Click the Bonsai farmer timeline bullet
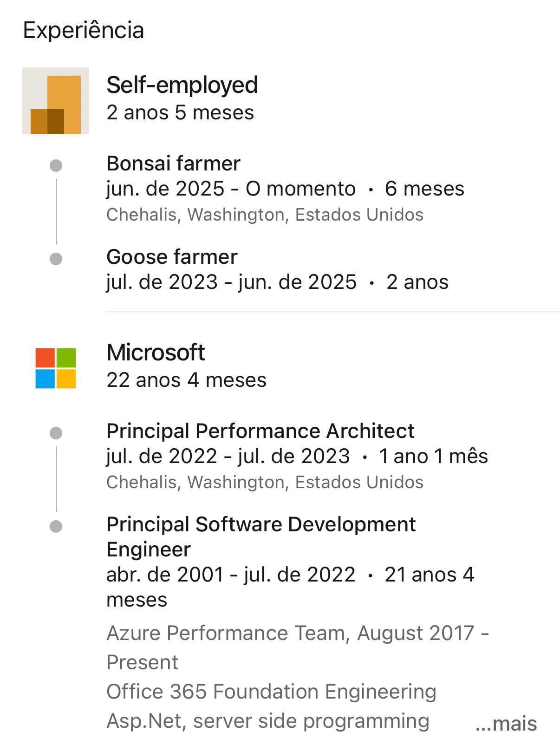This screenshot has height=745, width=560. (56, 165)
